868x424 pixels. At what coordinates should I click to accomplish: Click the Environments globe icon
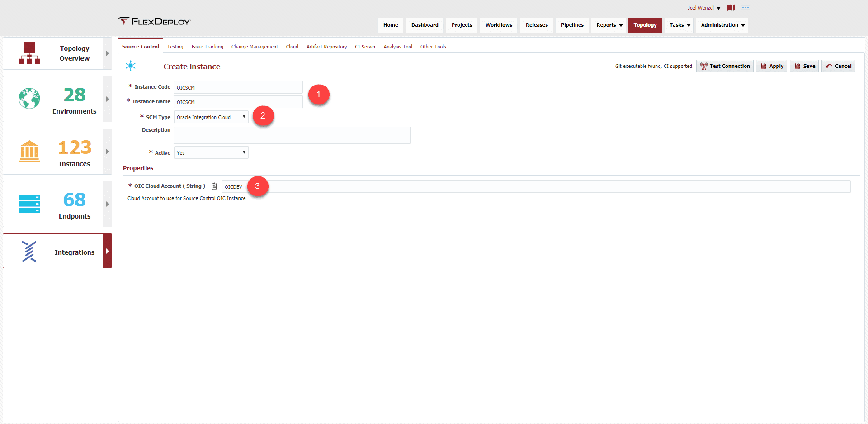click(29, 98)
